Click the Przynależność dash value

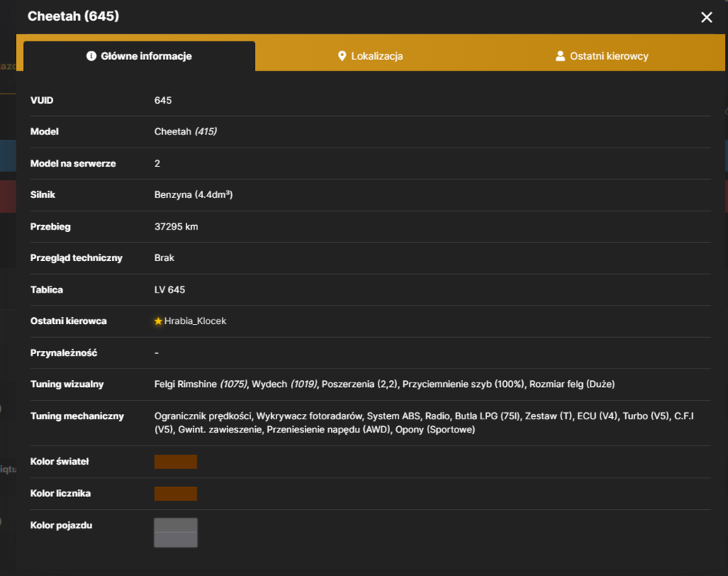pyautogui.click(x=157, y=353)
